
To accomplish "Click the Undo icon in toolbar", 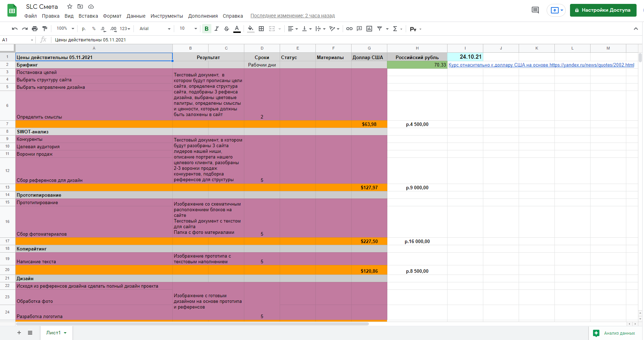I will point(15,29).
